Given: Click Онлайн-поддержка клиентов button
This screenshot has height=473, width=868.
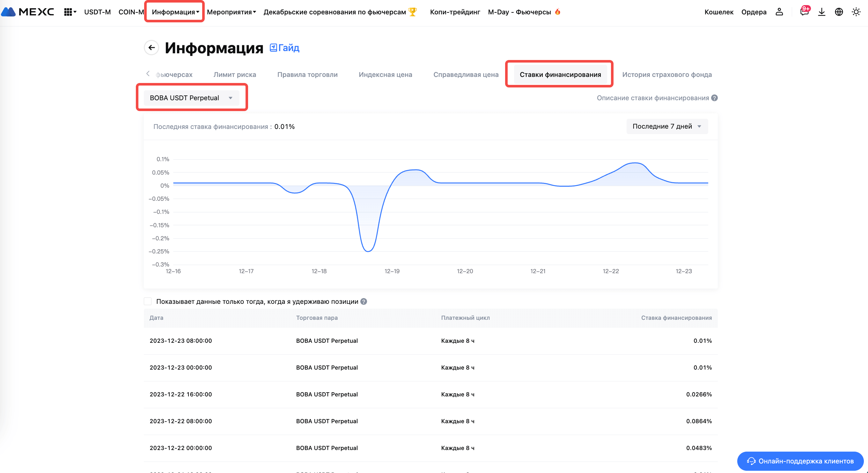Looking at the screenshot, I should point(800,461).
